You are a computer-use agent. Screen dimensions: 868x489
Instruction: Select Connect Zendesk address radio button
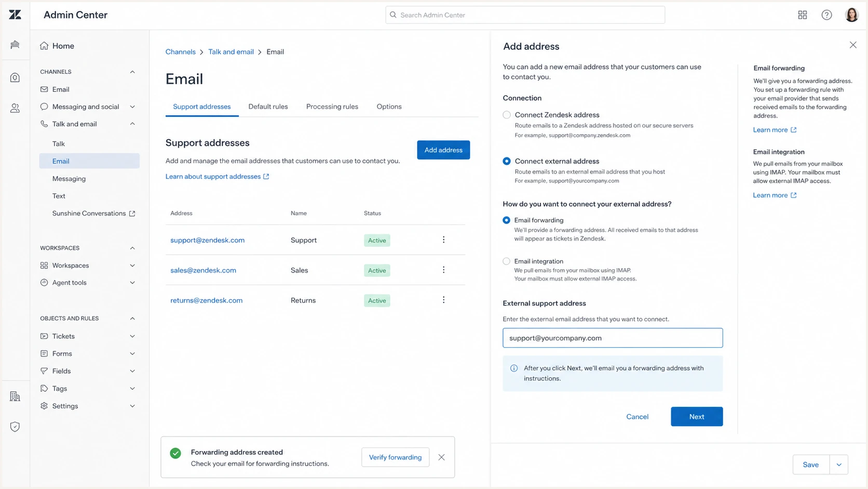[507, 115]
